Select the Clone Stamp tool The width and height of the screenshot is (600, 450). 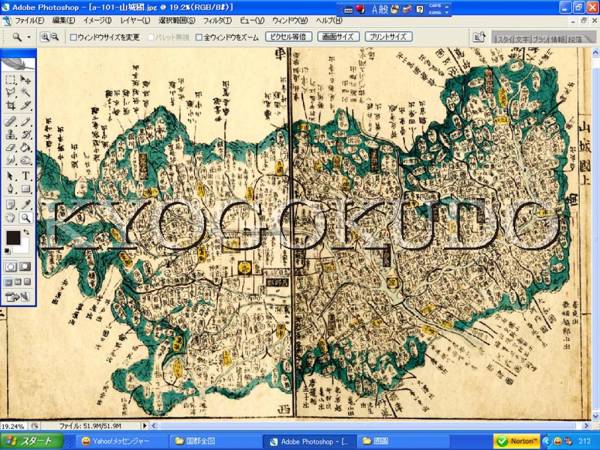[x=11, y=135]
